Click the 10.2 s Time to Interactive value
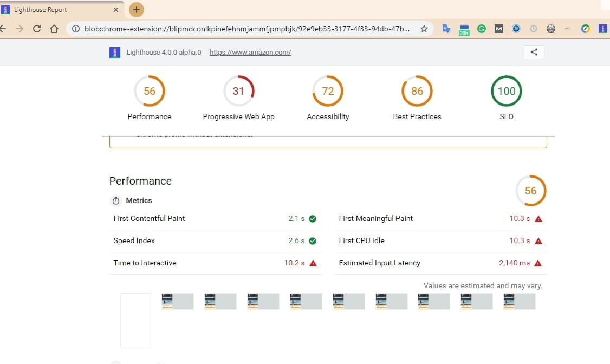 (294, 263)
